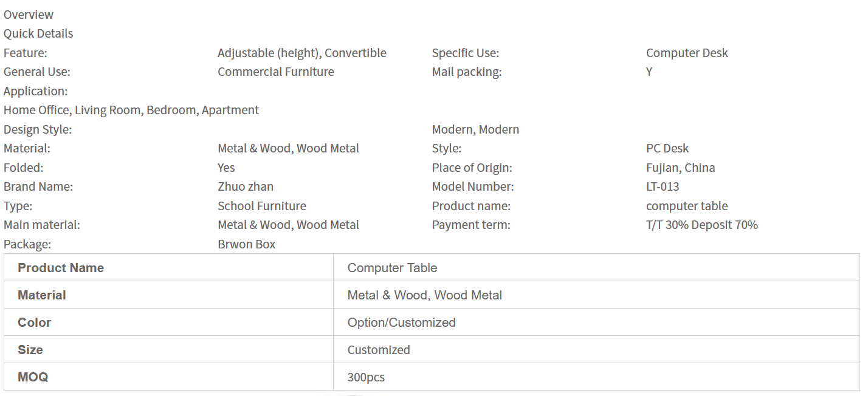Click the Customized size cell
Screen dimensions: 868x396
(x=379, y=350)
